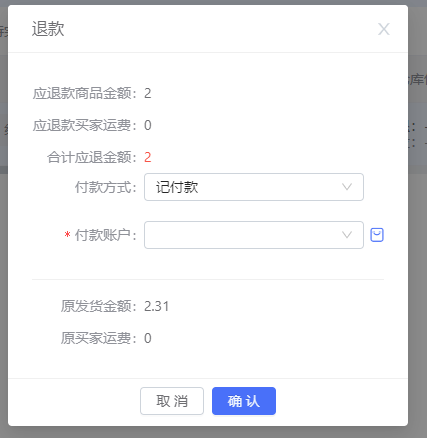Viewport: 427px width, 438px height.
Task: Click the 记付款 selected value text
Action: tap(177, 187)
